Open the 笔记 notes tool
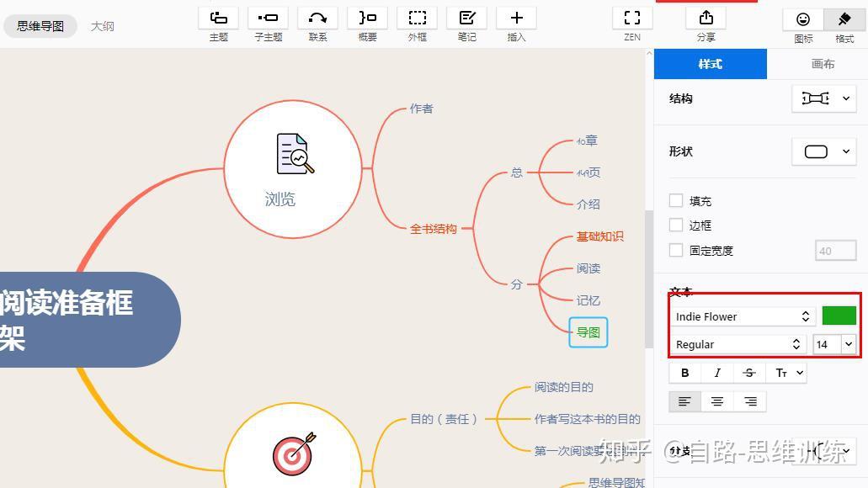This screenshot has width=868, height=488. [466, 19]
